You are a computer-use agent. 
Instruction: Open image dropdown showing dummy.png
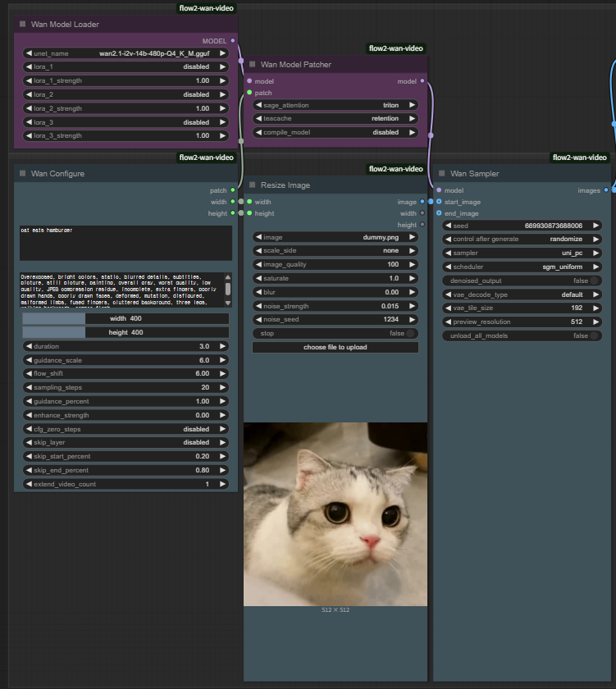coord(335,237)
